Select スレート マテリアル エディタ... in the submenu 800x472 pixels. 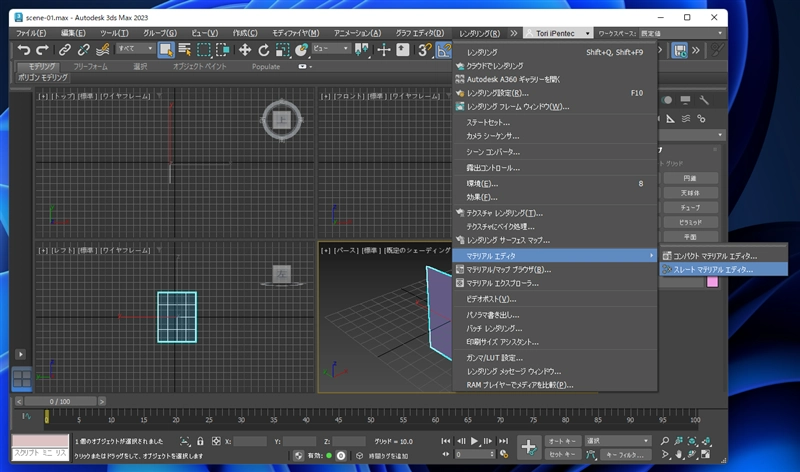click(x=723, y=269)
